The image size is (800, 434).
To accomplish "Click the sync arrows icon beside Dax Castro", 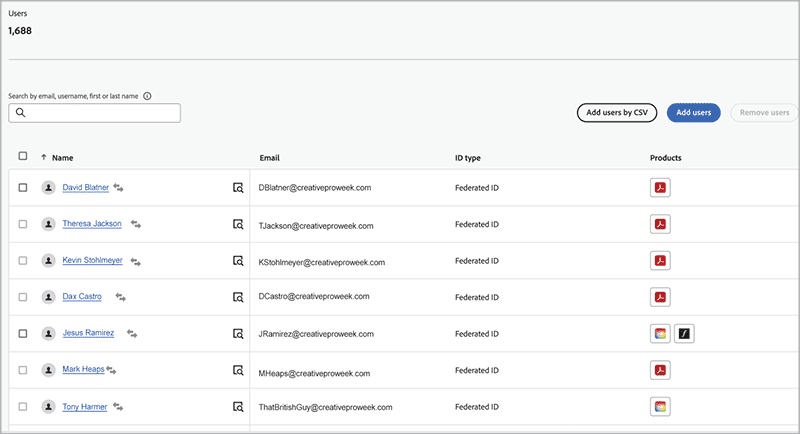I will pyautogui.click(x=120, y=297).
